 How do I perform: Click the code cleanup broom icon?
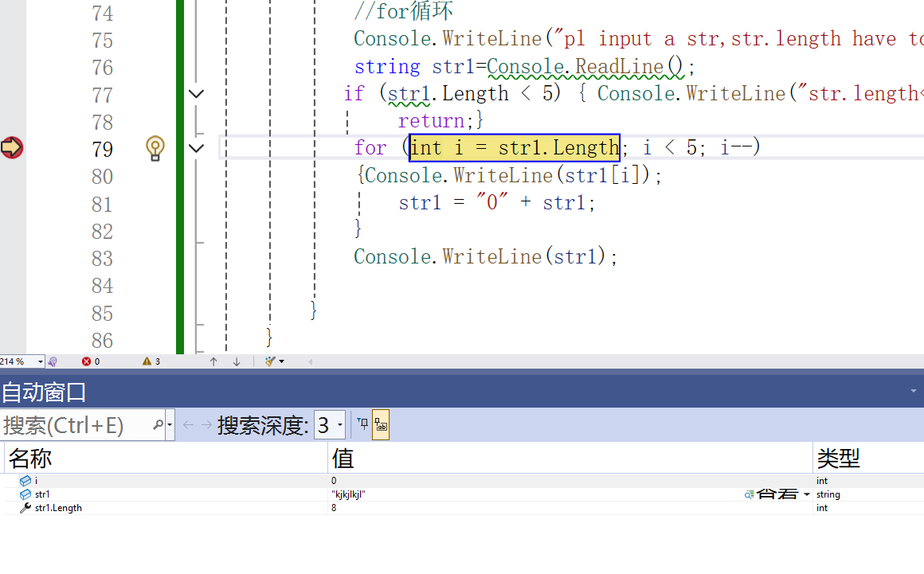pyautogui.click(x=270, y=361)
